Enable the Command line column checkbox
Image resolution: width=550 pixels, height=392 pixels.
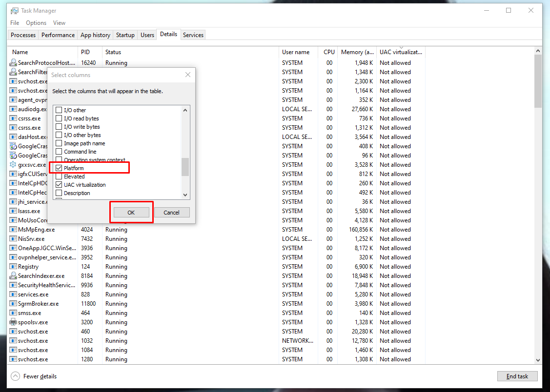click(x=59, y=151)
